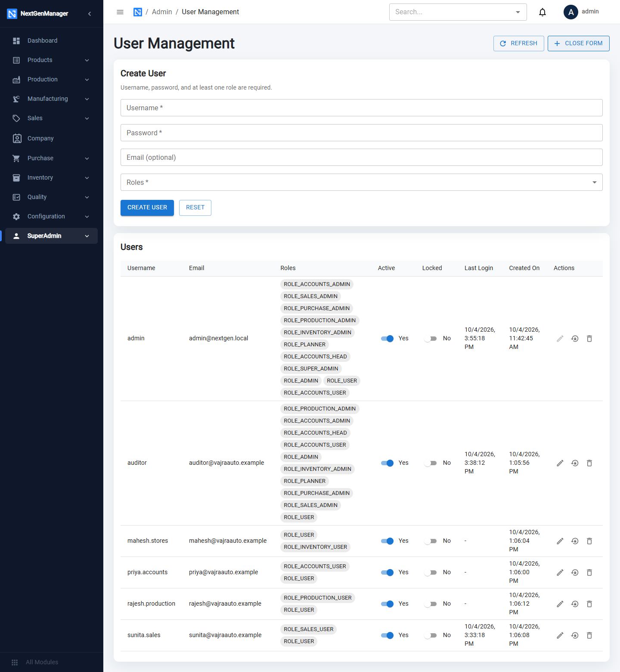Toggle Locked switch for admin

click(431, 339)
